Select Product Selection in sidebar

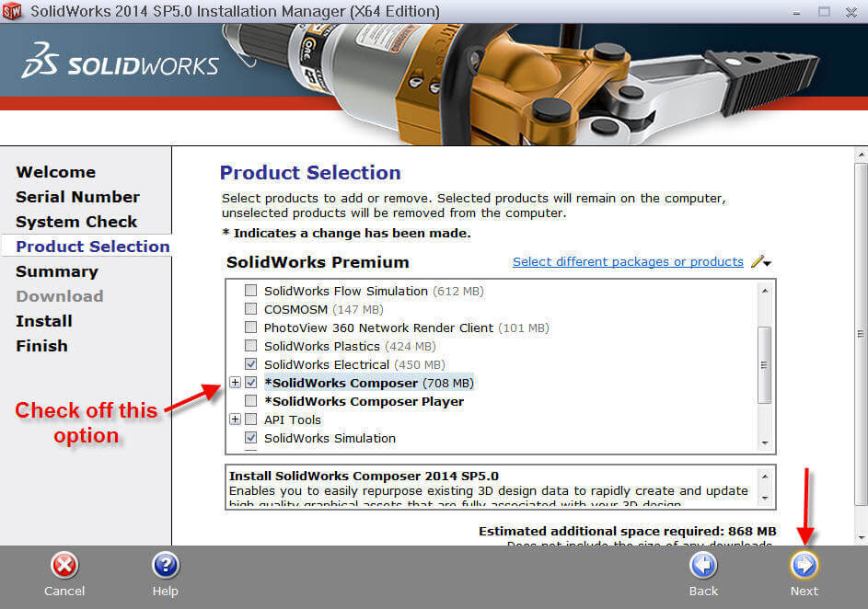(93, 247)
